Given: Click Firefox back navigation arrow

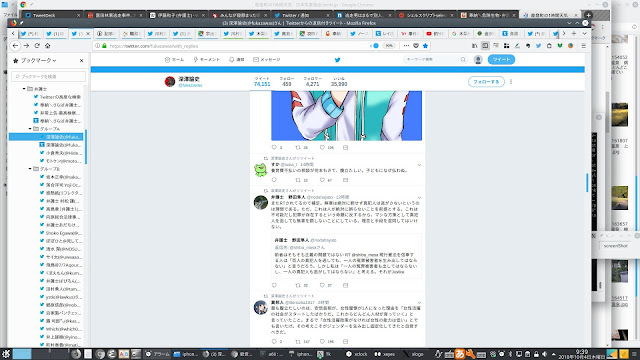Looking at the screenshot, I should point(16,46).
